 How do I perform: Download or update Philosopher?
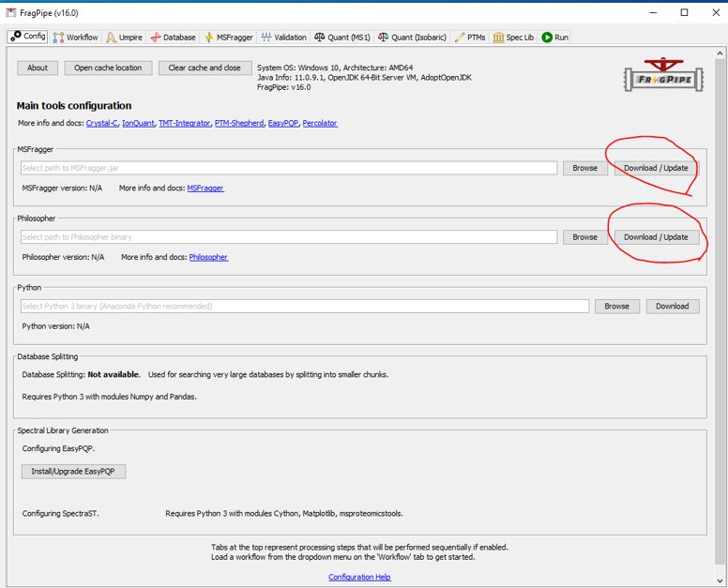(656, 237)
